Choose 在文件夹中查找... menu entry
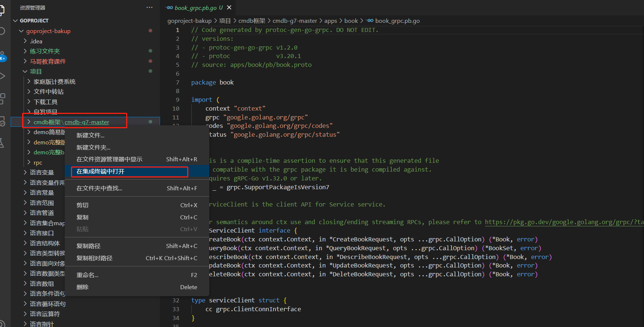The width and height of the screenshot is (644, 327). (x=137, y=188)
